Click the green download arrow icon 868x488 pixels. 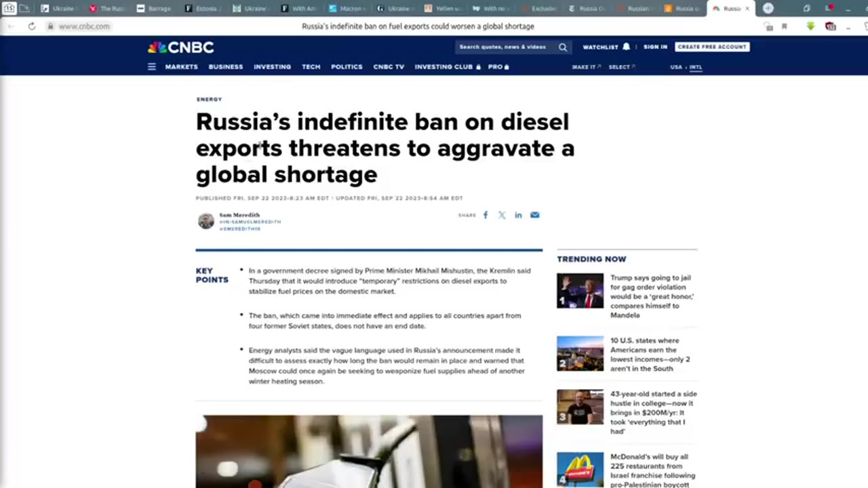tap(810, 26)
